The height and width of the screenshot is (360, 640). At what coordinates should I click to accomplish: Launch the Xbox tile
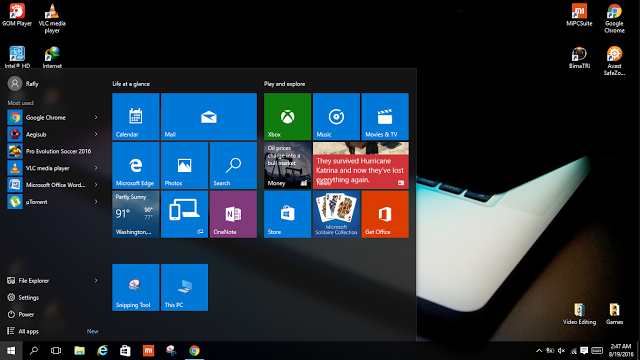[287, 117]
